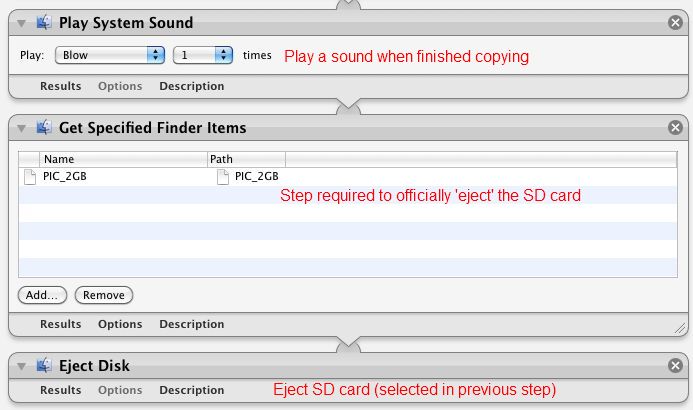Image resolution: width=693 pixels, height=410 pixels.
Task: Sort list by the Name column header
Action: 123,159
